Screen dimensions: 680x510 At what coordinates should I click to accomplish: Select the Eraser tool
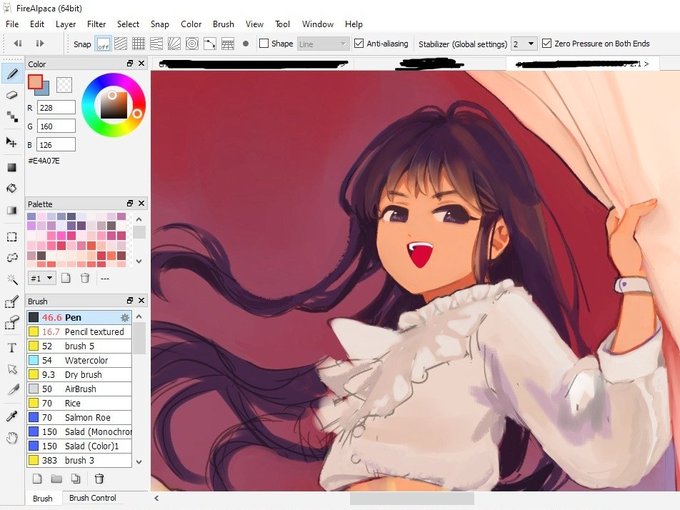[12, 95]
